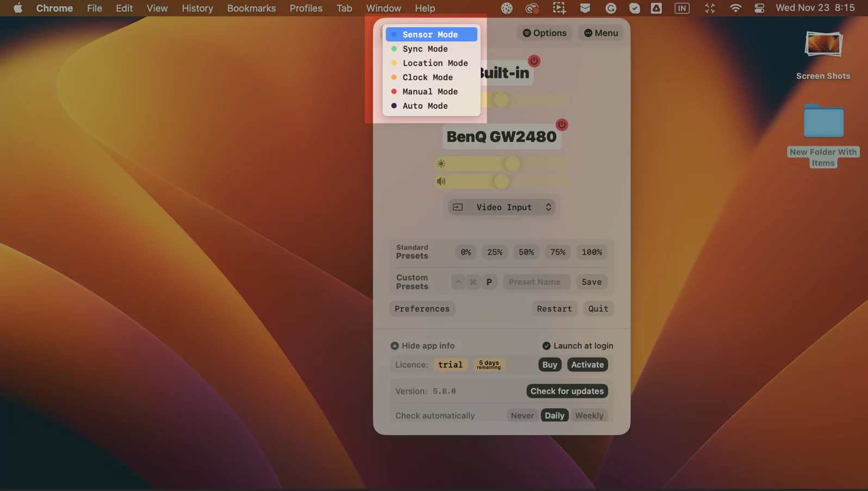Click the Buy licence button
Screen dimensions: 868x491
click(550, 365)
